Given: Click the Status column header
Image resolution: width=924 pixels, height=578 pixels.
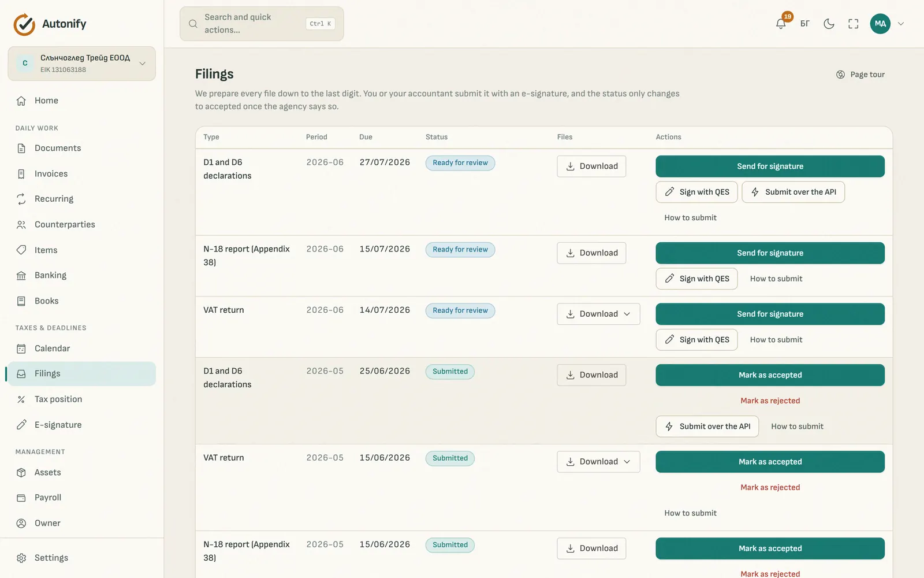Looking at the screenshot, I should 437,137.
